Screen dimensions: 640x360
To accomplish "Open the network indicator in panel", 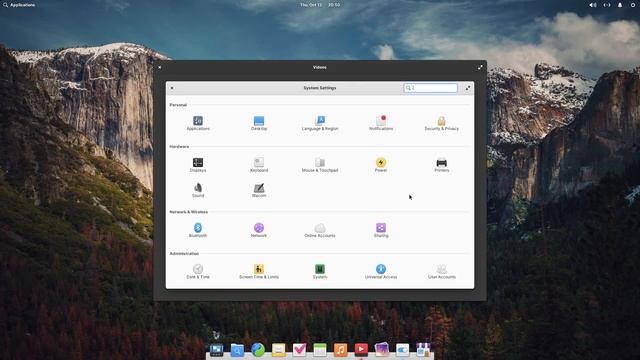I will pos(607,5).
